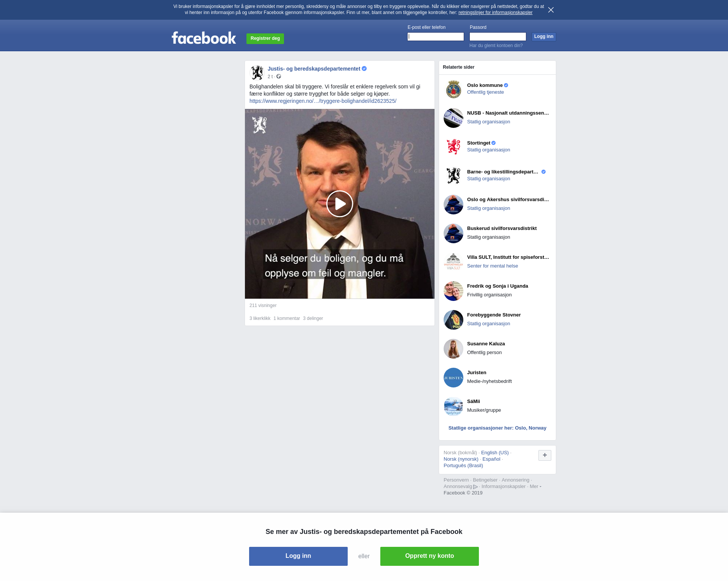Click Forebyggende Stovner police badge icon
This screenshot has width=728, height=581.
click(x=453, y=320)
